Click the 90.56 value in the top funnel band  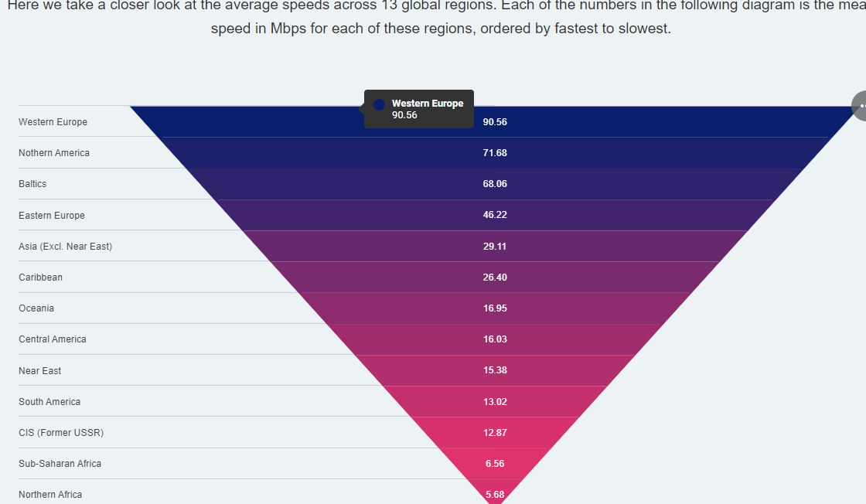pyautogui.click(x=495, y=122)
